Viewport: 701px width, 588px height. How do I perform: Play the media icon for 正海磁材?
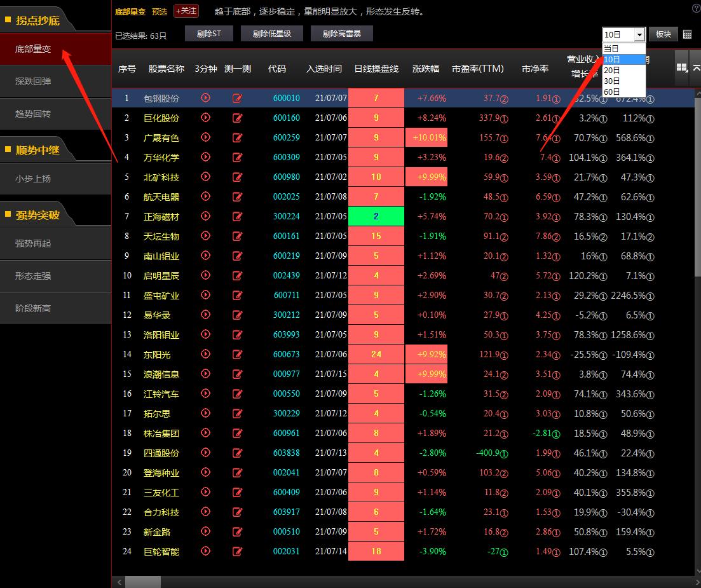205,216
